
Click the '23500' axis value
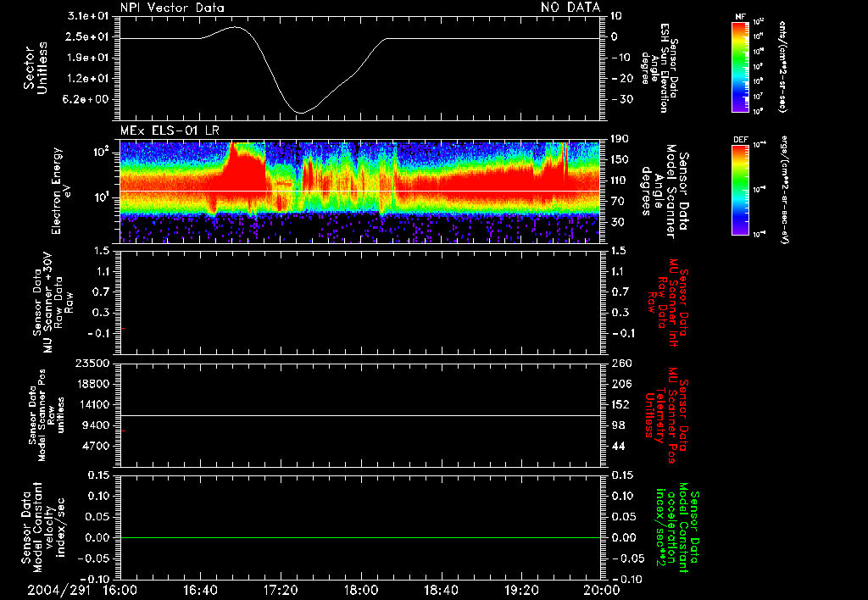coord(92,364)
